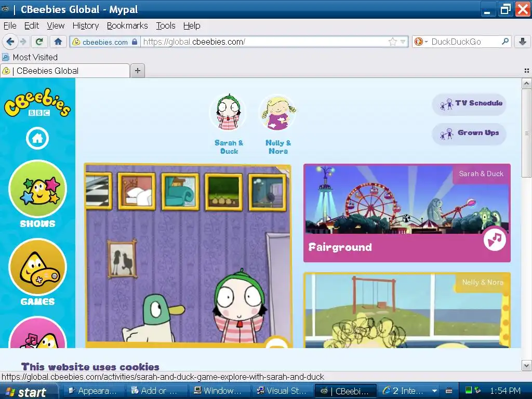
Task: Click the CBeebies BBC logo
Action: [37, 102]
